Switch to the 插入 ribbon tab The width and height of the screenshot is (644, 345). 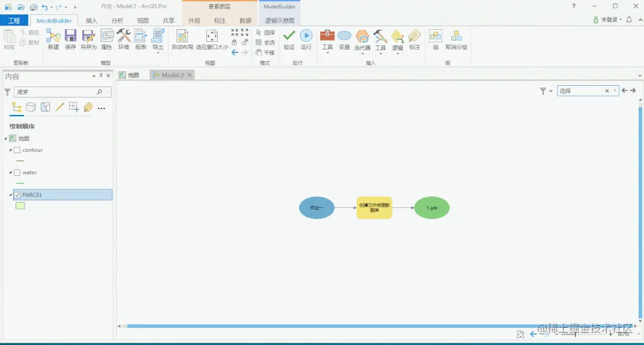click(92, 20)
